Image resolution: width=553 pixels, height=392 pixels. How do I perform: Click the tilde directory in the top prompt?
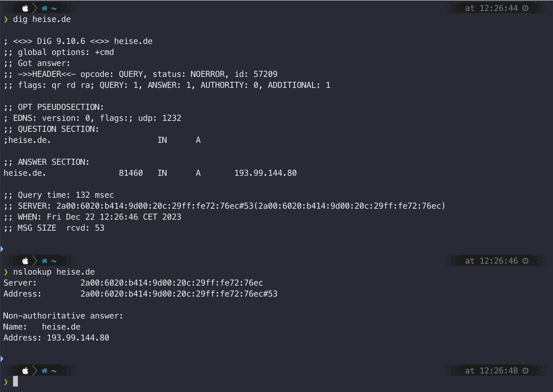click(x=54, y=9)
